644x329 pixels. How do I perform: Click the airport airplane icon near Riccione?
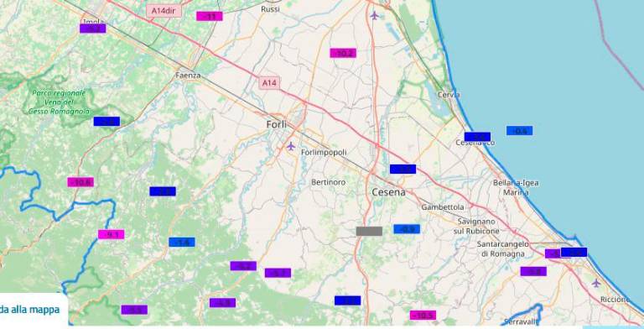596,283
